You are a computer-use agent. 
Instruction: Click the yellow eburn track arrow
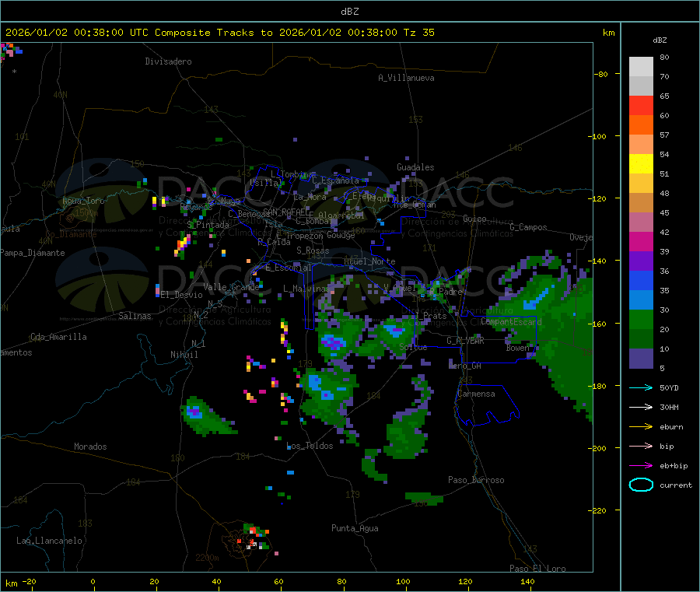click(641, 426)
